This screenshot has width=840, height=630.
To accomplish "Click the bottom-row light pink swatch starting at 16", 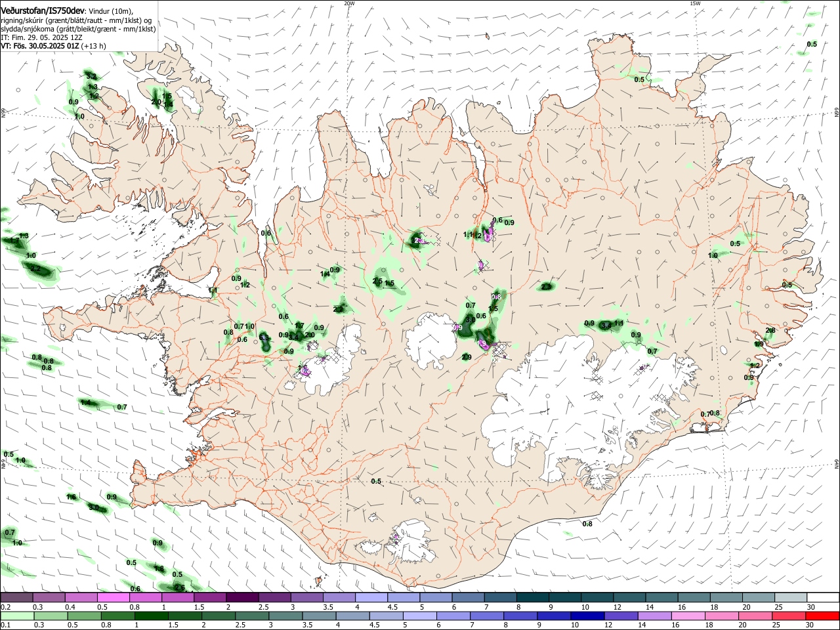I will coord(689,616).
